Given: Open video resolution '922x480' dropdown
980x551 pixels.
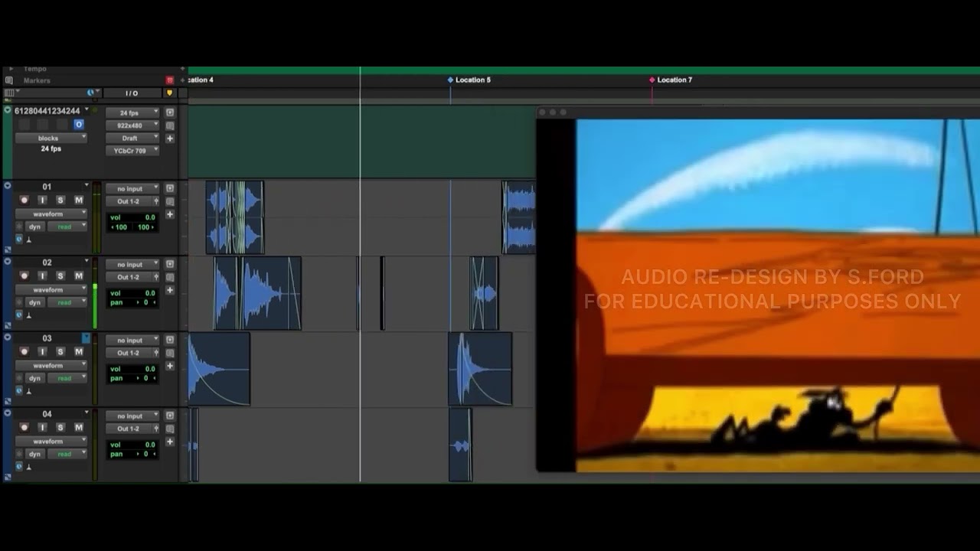Looking at the screenshot, I should coord(132,126).
